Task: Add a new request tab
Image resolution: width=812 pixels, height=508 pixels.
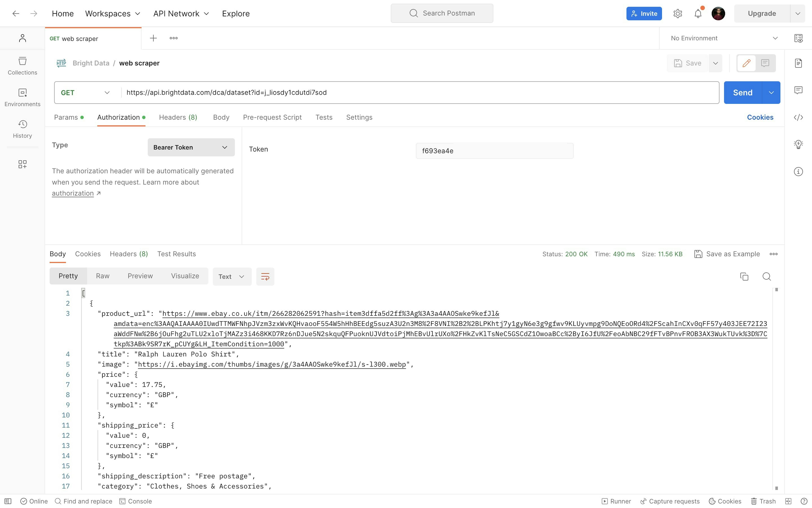Action: [153, 38]
